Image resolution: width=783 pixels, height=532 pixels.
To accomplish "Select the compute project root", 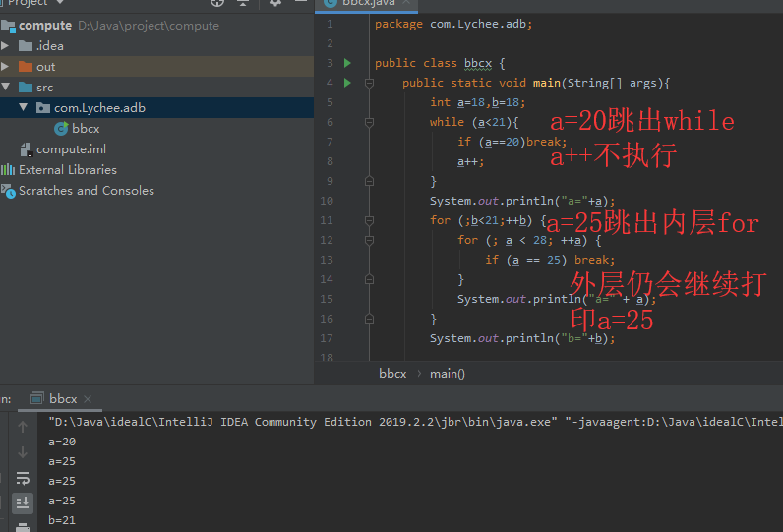I will coord(45,26).
